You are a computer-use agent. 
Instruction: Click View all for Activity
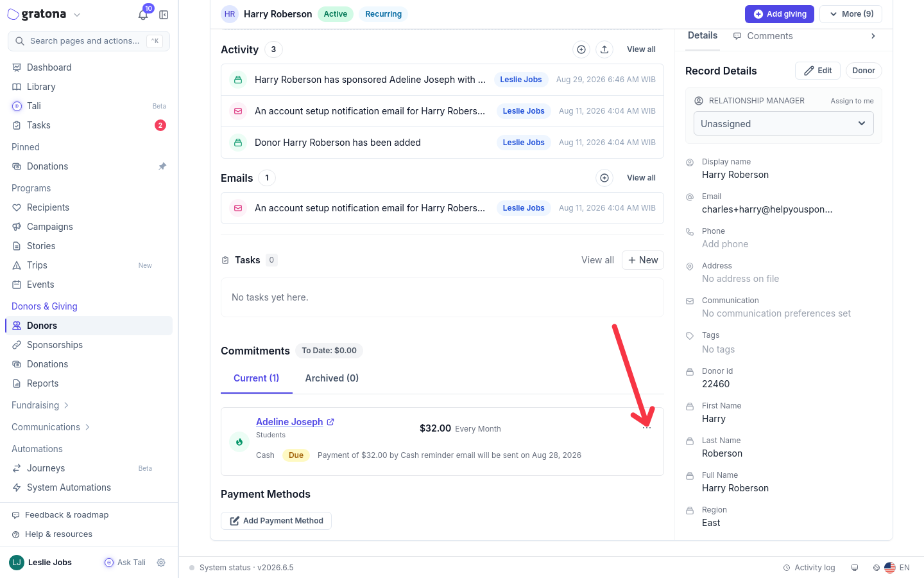click(641, 49)
